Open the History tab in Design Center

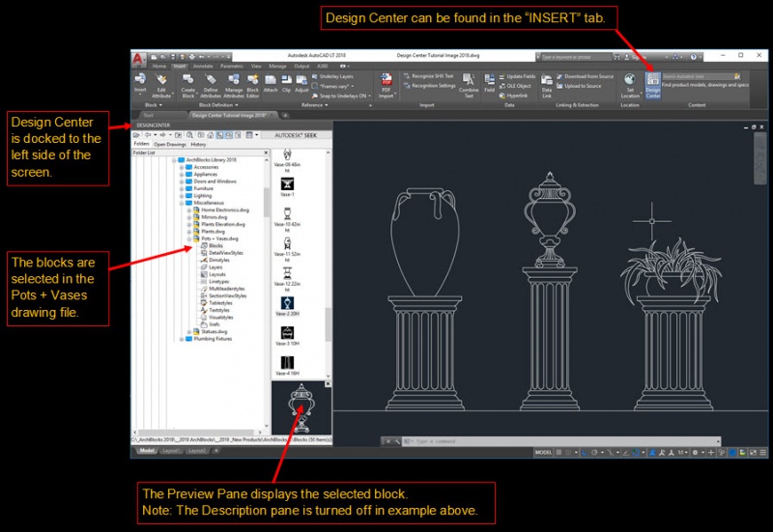point(198,144)
